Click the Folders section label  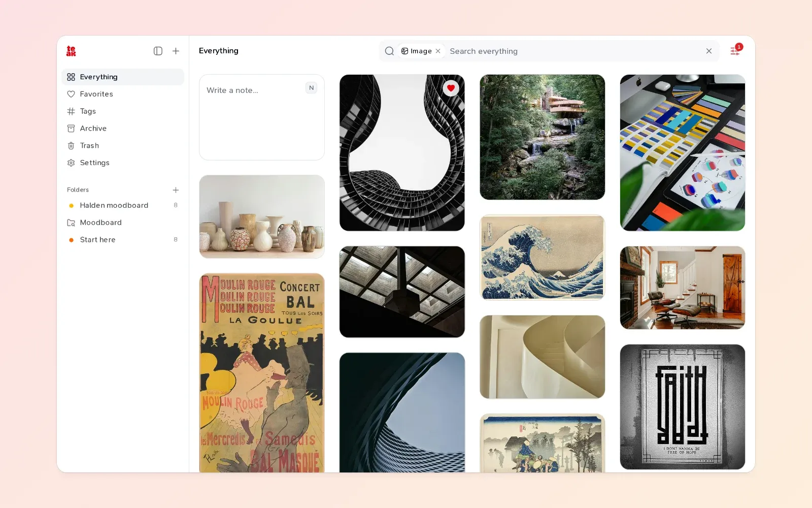(78, 190)
